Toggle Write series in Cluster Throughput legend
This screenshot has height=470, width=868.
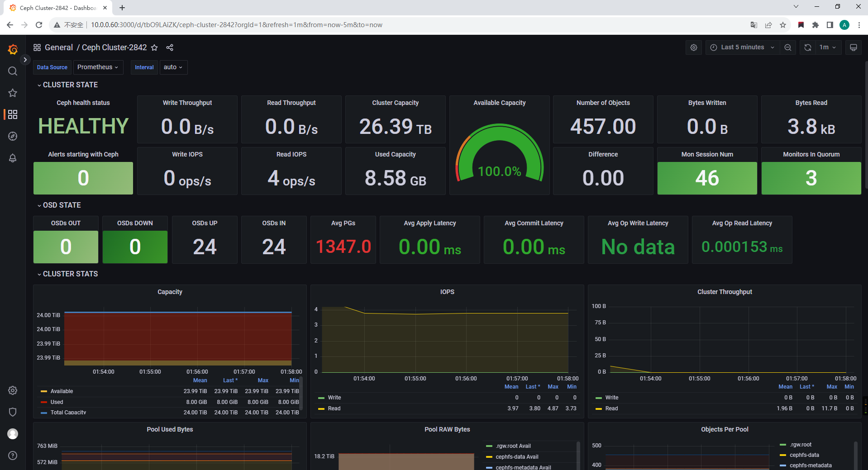click(612, 398)
